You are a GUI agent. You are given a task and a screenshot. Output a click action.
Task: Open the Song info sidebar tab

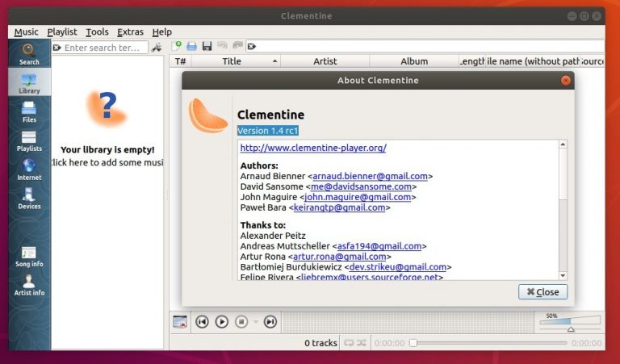coord(29,256)
